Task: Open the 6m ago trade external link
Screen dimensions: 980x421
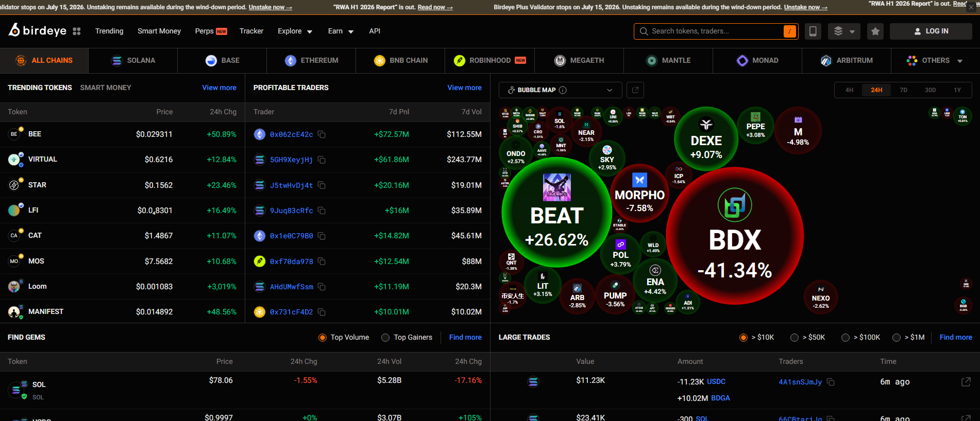Action: point(966,382)
